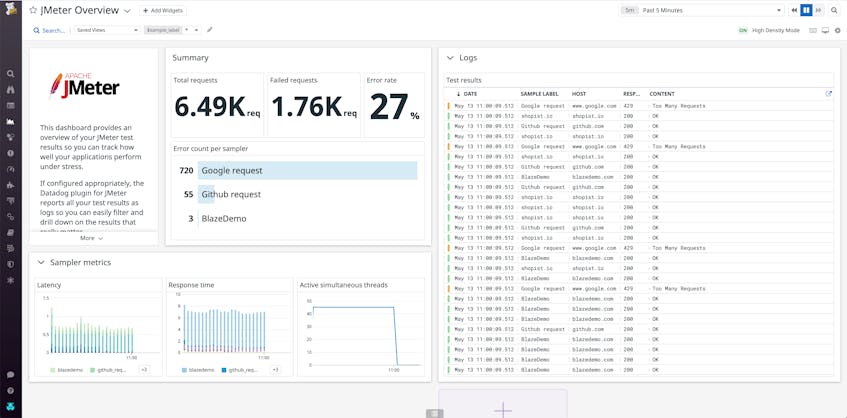The image size is (847, 418).
Task: Select the Google request error bar
Action: pyautogui.click(x=307, y=171)
